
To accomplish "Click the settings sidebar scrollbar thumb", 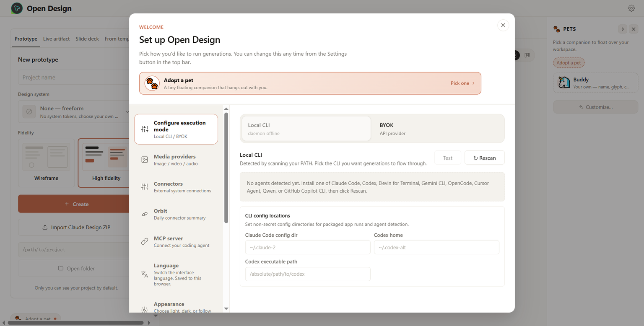I will 226,168.
